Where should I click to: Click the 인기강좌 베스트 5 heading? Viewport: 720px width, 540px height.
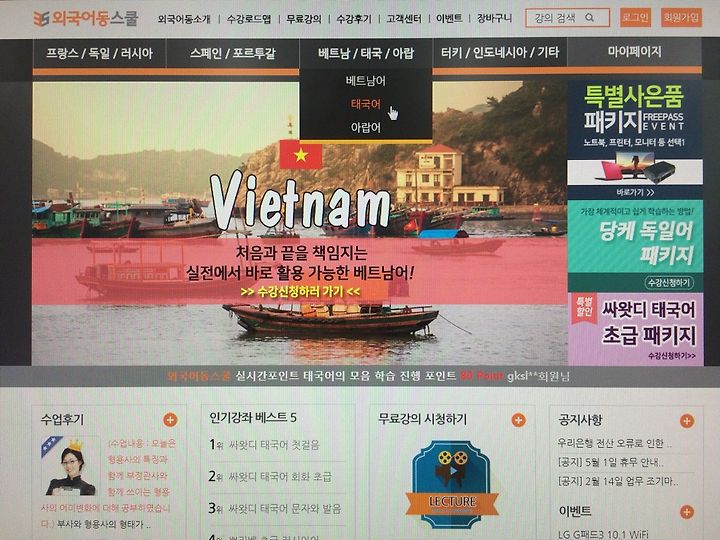(253, 417)
